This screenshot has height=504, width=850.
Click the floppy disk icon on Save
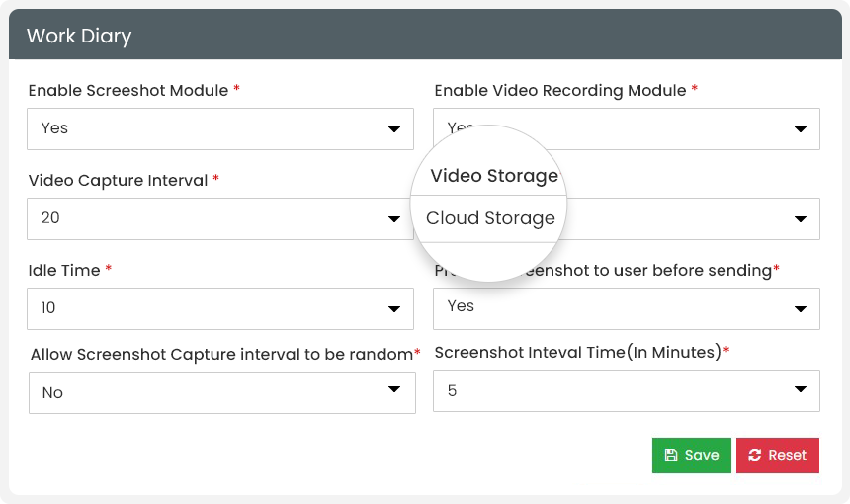pos(671,456)
